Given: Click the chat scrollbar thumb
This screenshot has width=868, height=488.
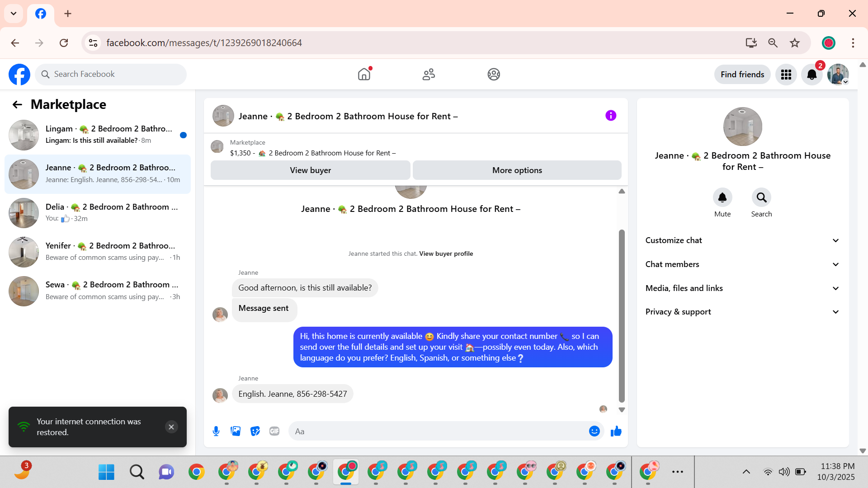Looking at the screenshot, I should [622, 315].
